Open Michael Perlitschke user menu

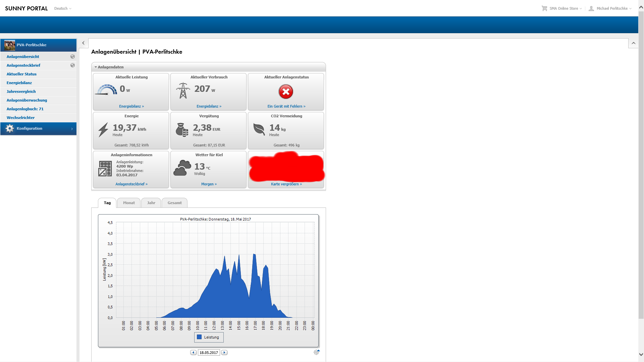[612, 8]
